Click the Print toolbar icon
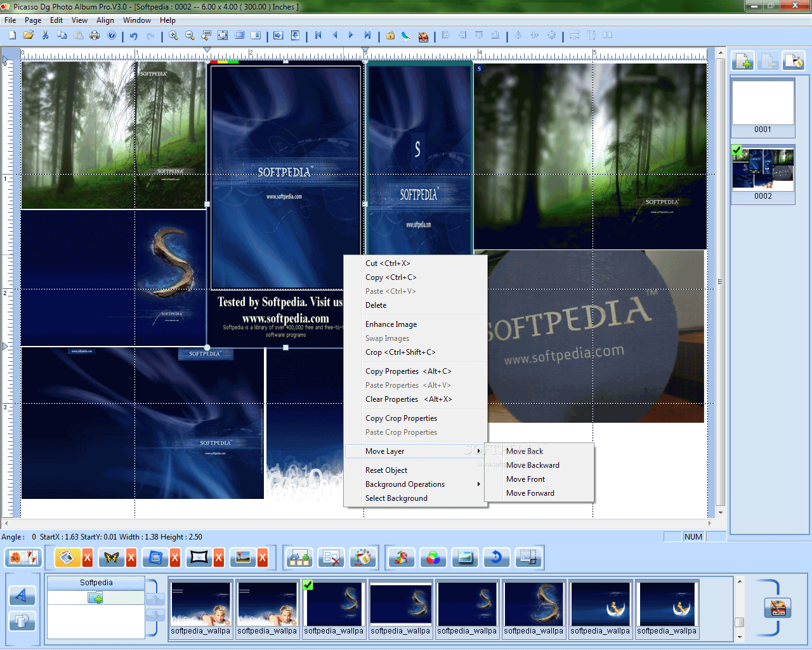Viewport: 812px width, 650px height. (x=95, y=36)
